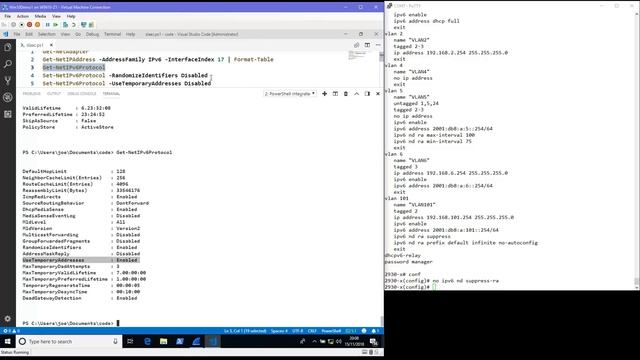Kill the terminal with the trash icon
Screen dimensions: 640x360
tap(346, 93)
